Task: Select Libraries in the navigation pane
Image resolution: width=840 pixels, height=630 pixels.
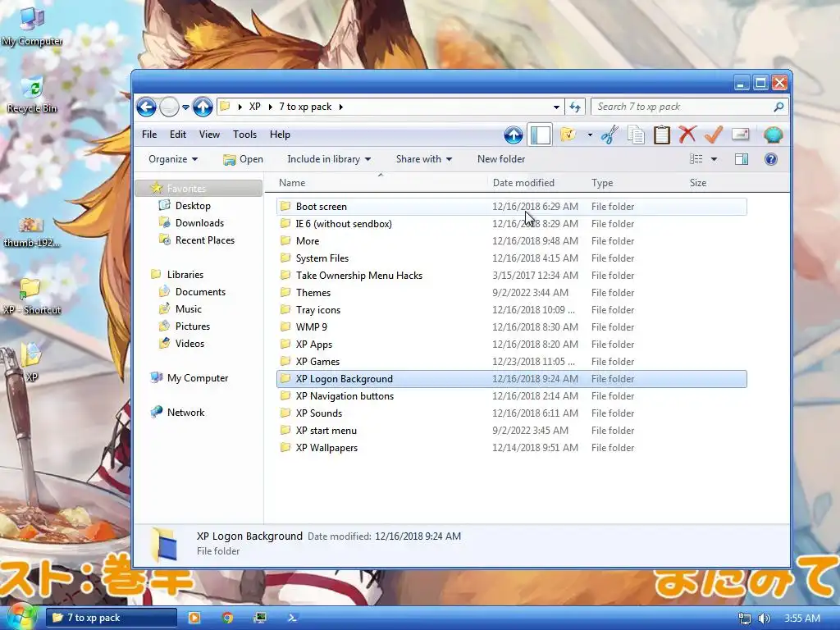Action: click(x=185, y=274)
